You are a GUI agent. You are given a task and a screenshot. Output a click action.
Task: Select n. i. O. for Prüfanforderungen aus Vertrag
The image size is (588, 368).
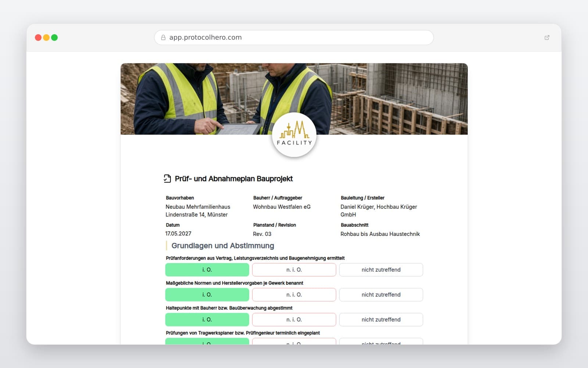294,270
